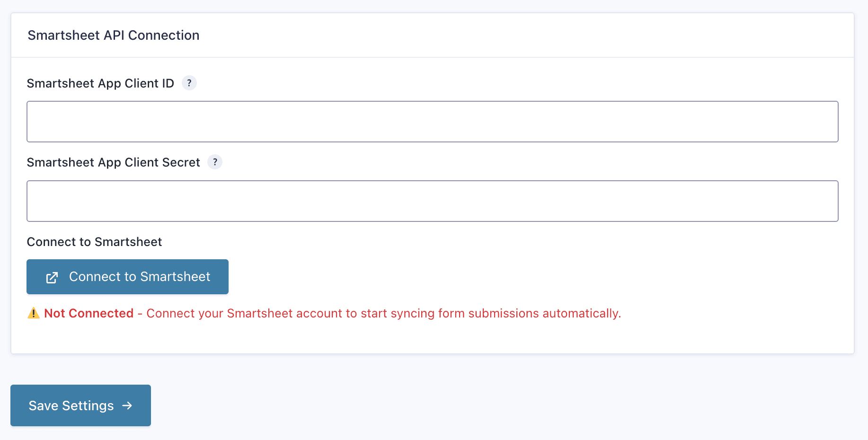Focus the Smartsheet App Client Secret field

coord(432,201)
